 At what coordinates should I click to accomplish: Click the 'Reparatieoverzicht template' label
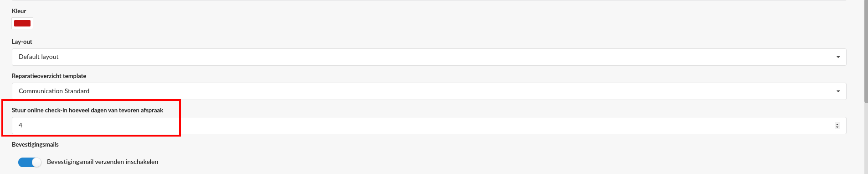pos(49,76)
